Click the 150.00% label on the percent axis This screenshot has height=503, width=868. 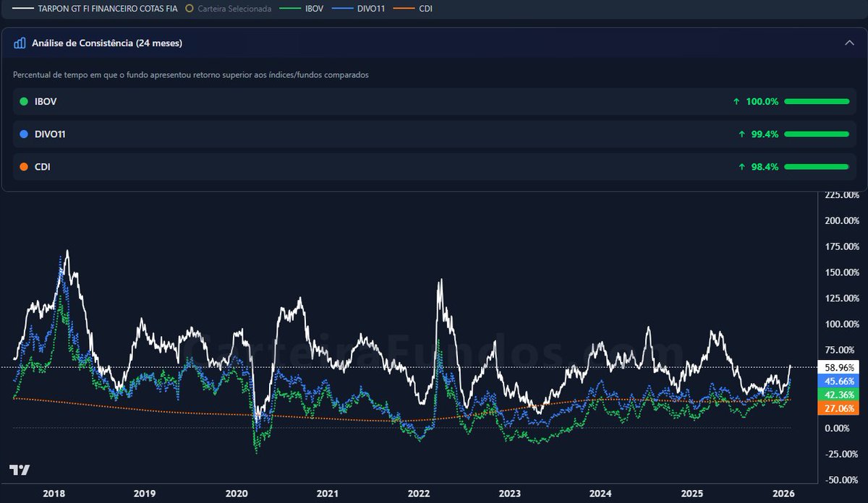coord(841,272)
